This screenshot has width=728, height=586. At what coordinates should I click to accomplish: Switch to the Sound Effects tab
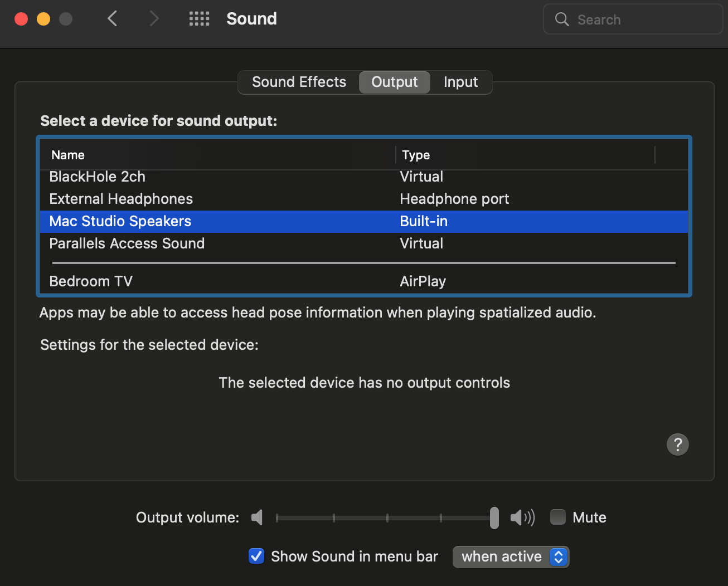299,82
